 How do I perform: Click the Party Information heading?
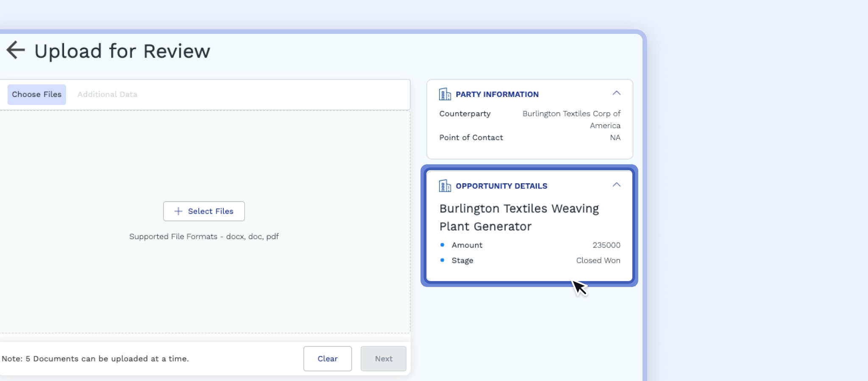[497, 94]
